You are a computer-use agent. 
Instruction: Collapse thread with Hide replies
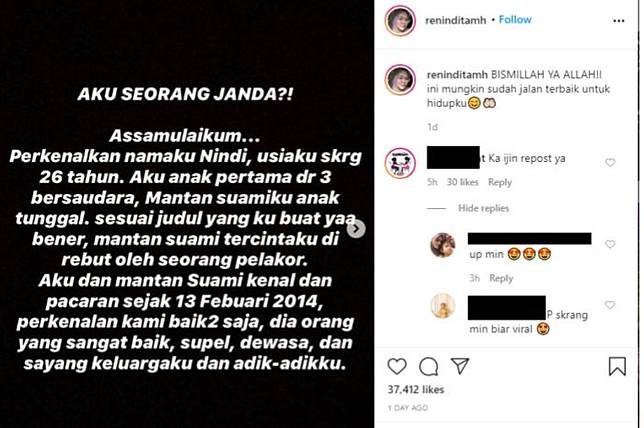pyautogui.click(x=483, y=208)
